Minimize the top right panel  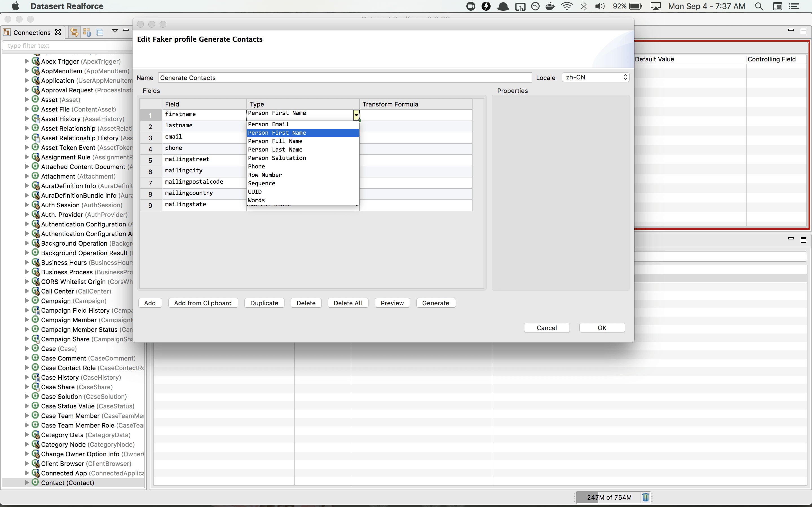(791, 30)
